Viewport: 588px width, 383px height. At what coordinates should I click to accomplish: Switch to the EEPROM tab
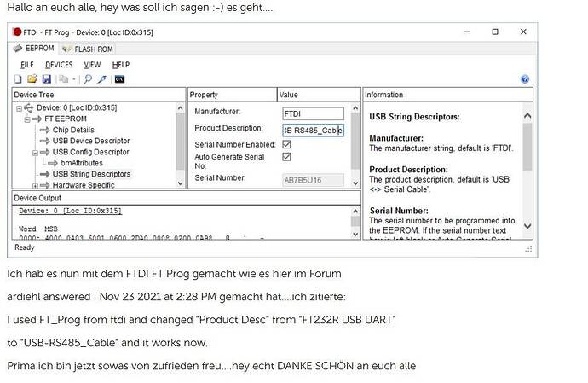click(34, 49)
